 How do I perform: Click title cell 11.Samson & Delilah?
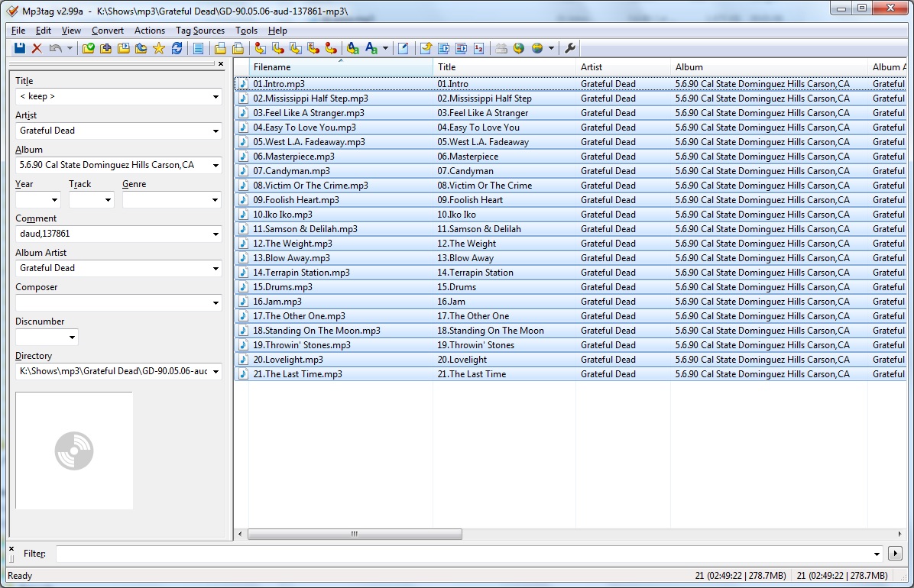pyautogui.click(x=479, y=229)
